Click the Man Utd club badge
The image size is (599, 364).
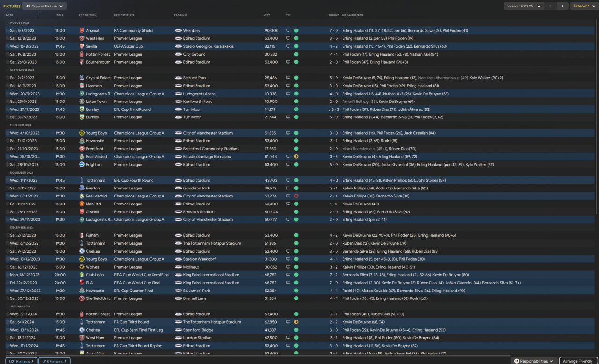(82, 204)
